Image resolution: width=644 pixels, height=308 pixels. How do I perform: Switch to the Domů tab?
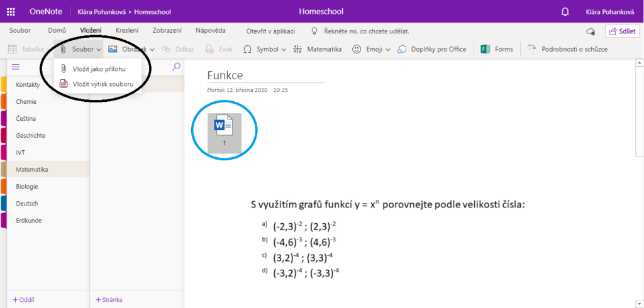click(57, 31)
